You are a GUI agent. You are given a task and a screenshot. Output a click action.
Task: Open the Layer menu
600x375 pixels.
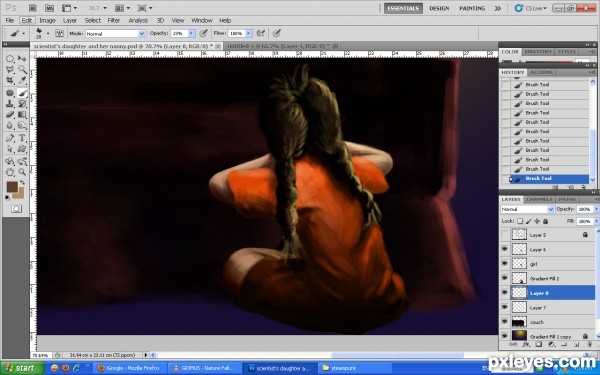coord(70,21)
